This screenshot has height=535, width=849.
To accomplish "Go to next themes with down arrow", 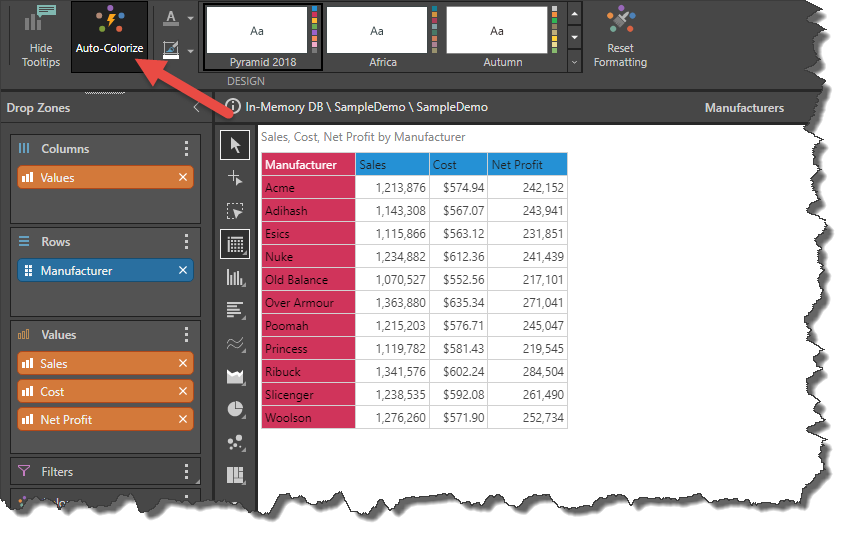I will (574, 37).
